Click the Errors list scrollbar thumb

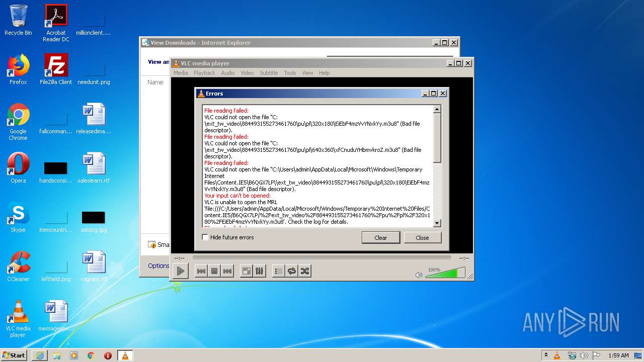(437, 138)
